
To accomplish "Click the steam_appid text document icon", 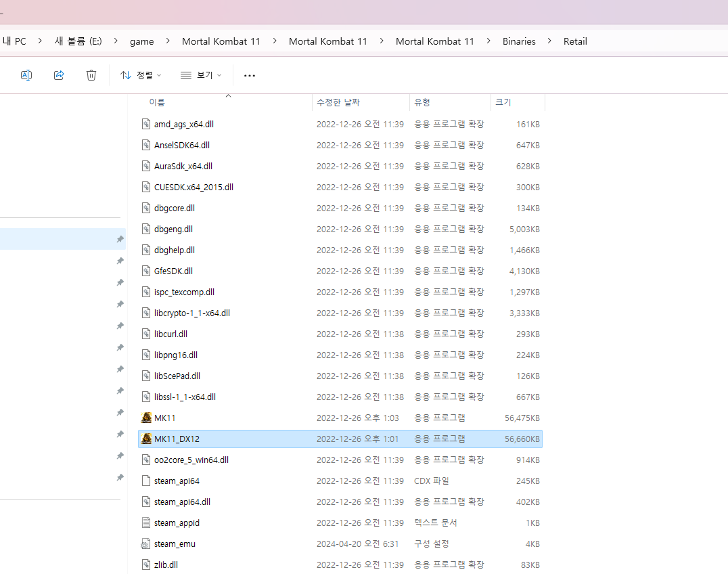I will 146,523.
